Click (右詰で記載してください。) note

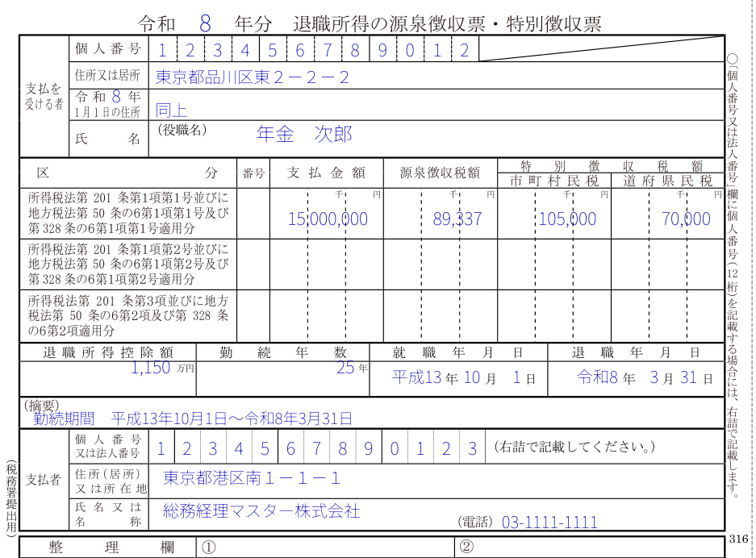[x=574, y=447]
